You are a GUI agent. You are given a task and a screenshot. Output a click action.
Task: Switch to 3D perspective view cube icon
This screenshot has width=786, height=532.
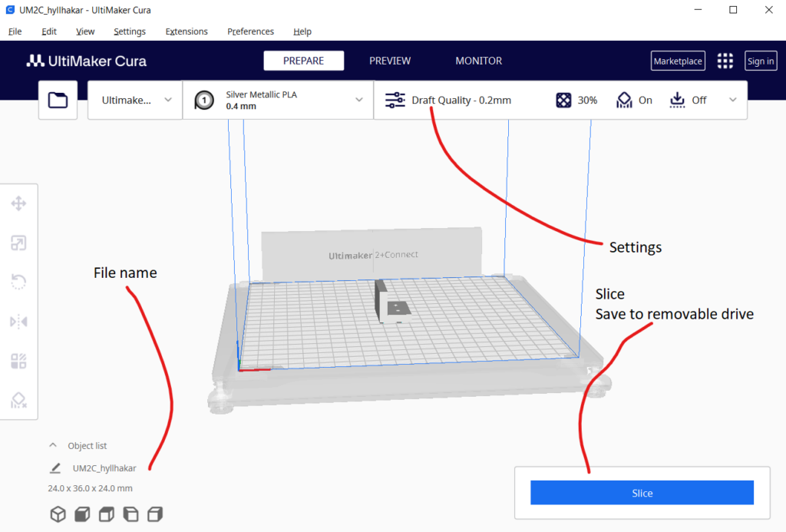point(58,514)
